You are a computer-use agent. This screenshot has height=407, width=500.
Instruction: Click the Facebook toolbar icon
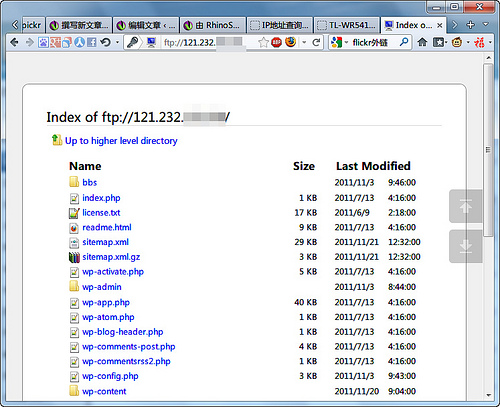[x=92, y=42]
